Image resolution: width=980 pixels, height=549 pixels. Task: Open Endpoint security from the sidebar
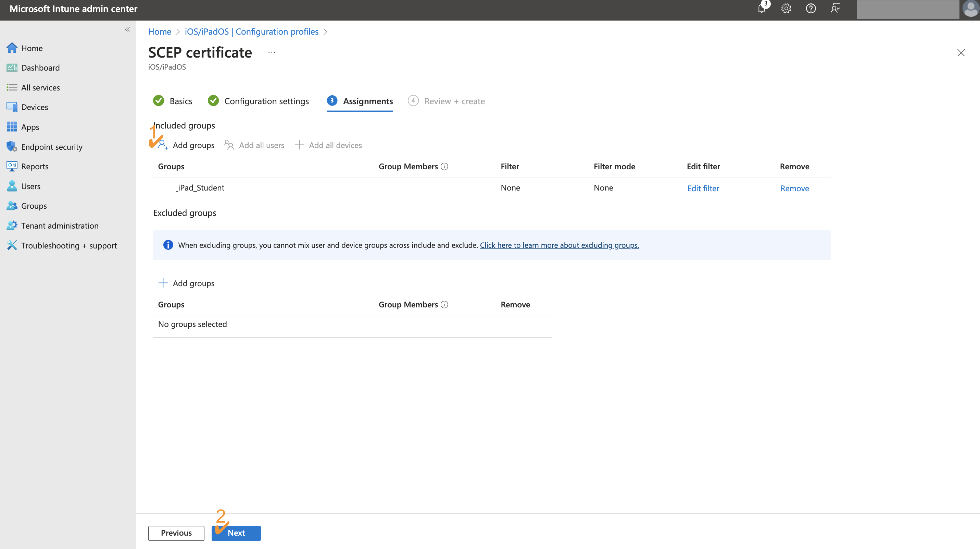[52, 147]
